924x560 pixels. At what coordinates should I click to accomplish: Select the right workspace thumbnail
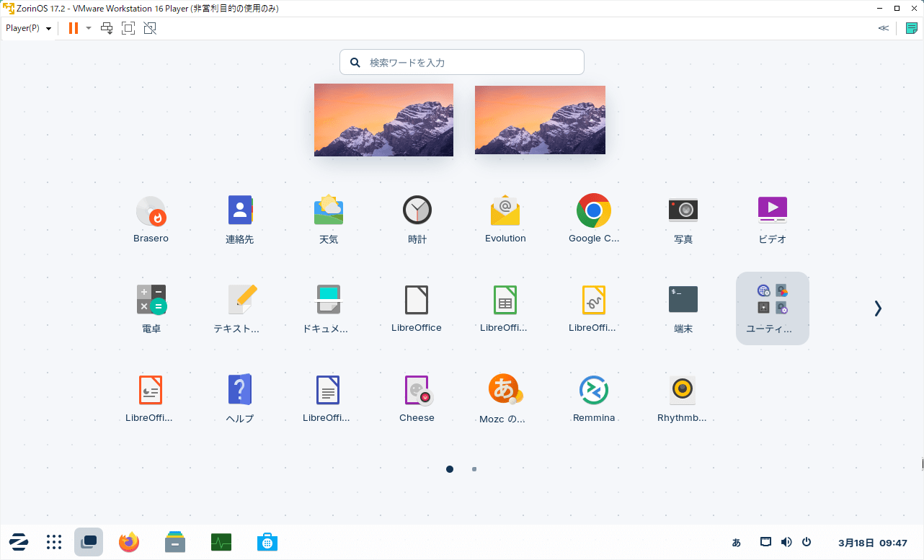(x=540, y=120)
